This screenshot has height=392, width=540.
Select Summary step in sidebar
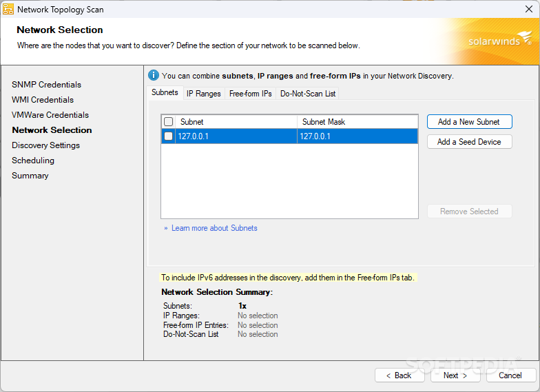tap(30, 175)
